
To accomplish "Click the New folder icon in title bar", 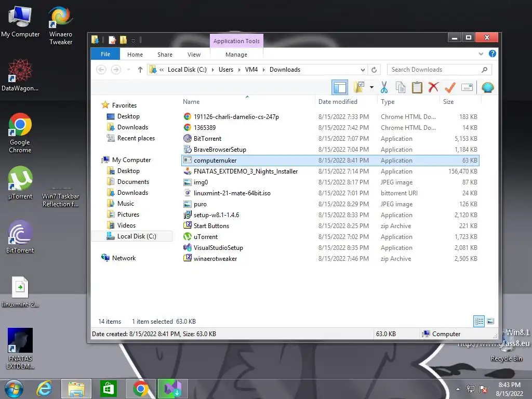I will 123,41.
